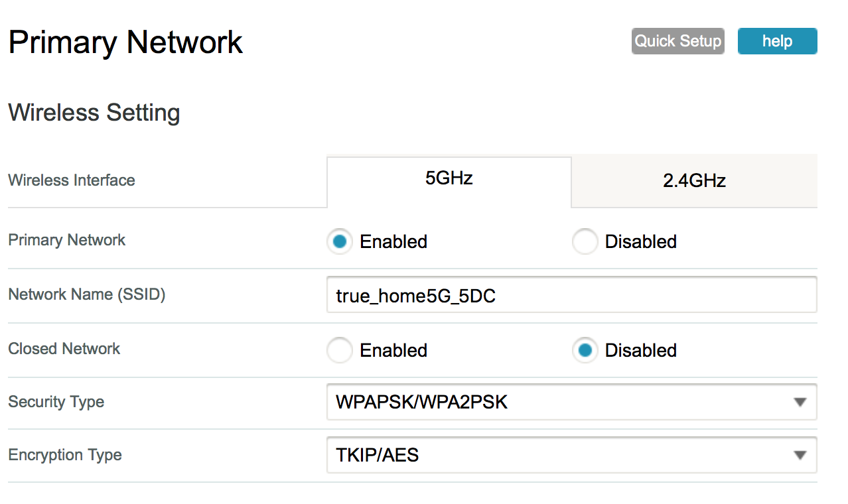
Task: Click the Wireless Interface row label
Action: pyautogui.click(x=72, y=180)
